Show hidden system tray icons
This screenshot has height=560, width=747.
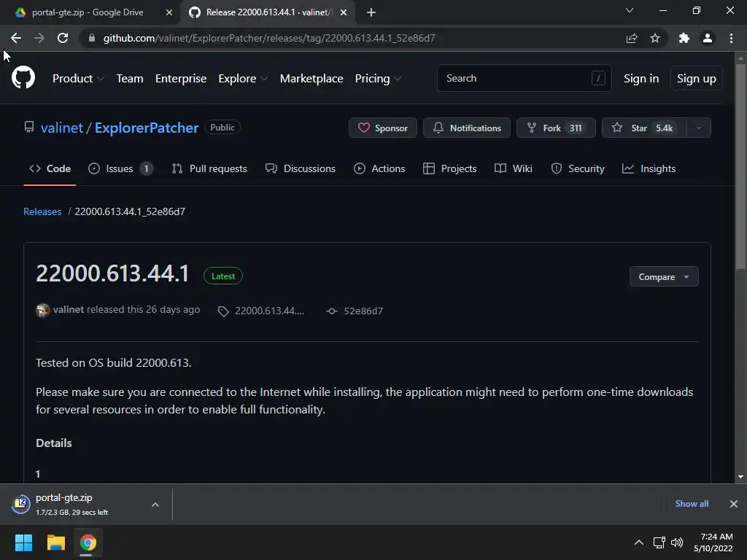point(639,542)
